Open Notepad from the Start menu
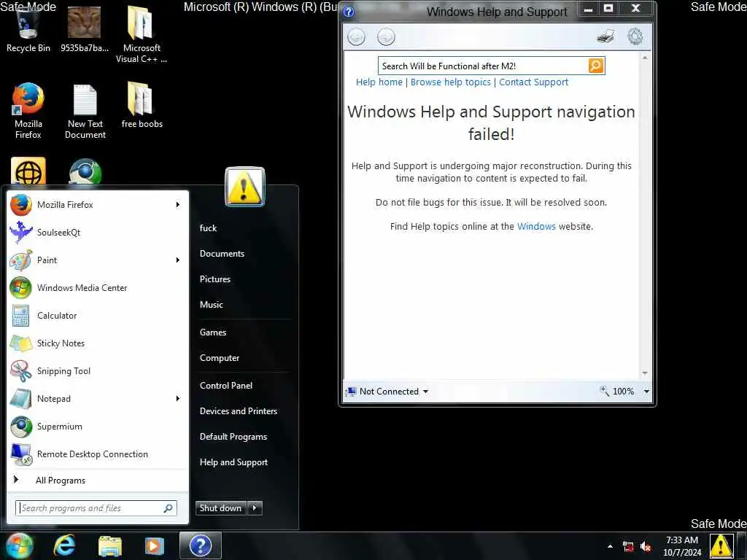Viewport: 747px width, 560px height. coord(98,399)
